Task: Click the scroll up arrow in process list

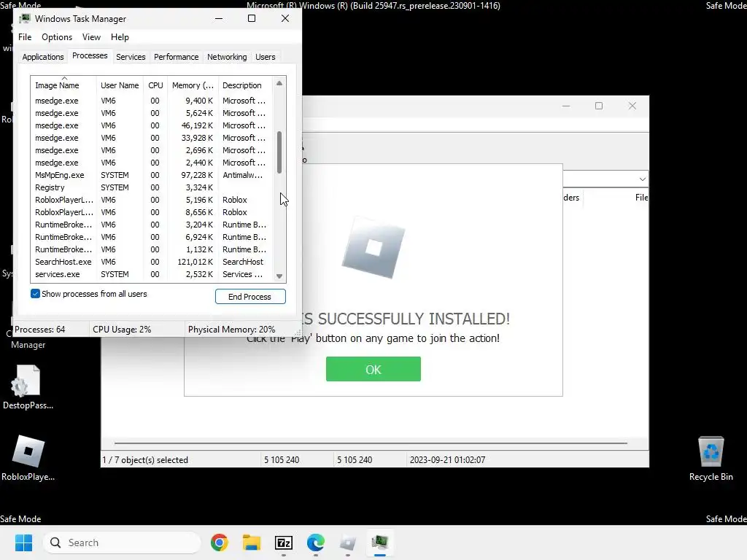Action: (x=279, y=83)
